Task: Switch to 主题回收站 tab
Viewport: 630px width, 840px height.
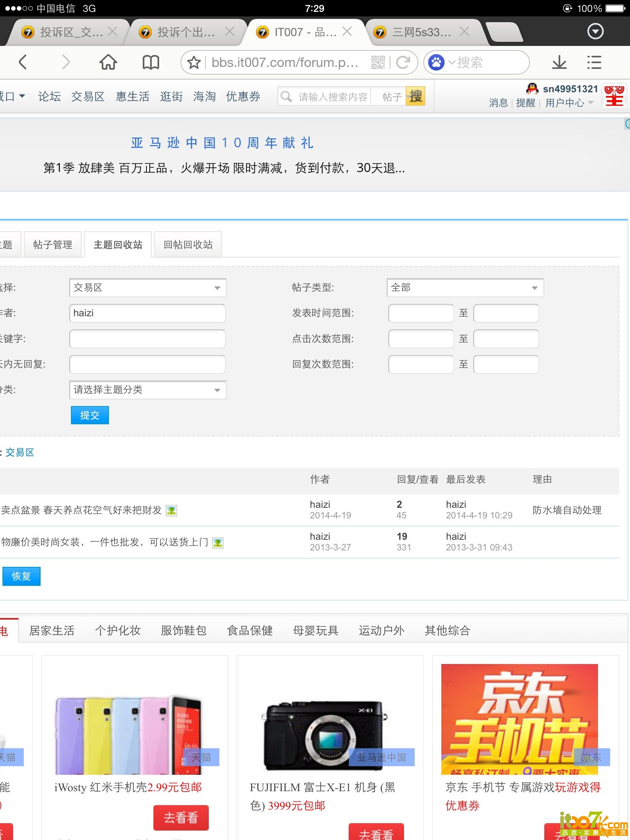Action: click(x=118, y=244)
